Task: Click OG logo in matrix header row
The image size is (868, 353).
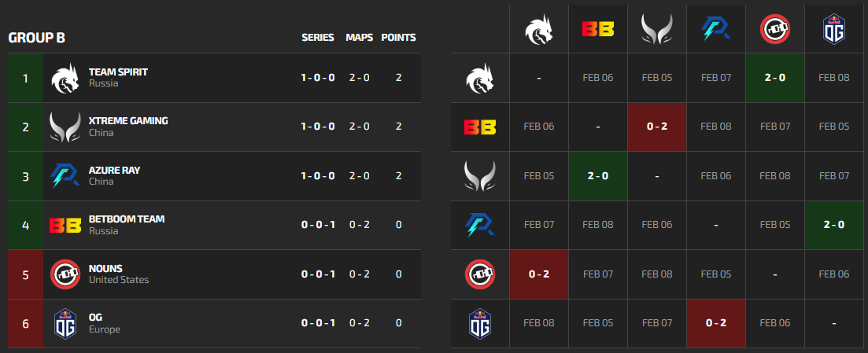Action: (x=834, y=29)
